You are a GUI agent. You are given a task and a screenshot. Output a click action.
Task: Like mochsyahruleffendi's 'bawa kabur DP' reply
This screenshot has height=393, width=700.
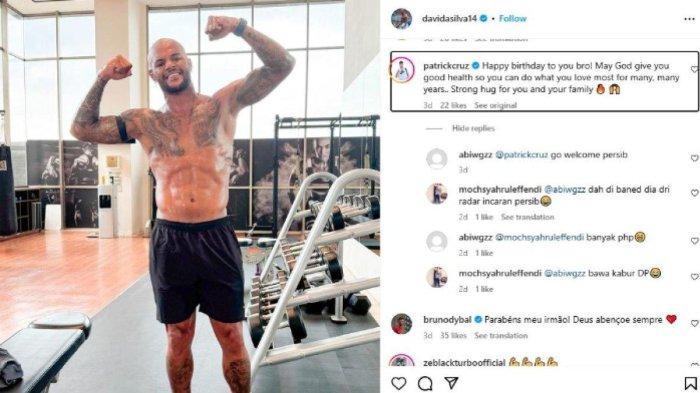(695, 277)
